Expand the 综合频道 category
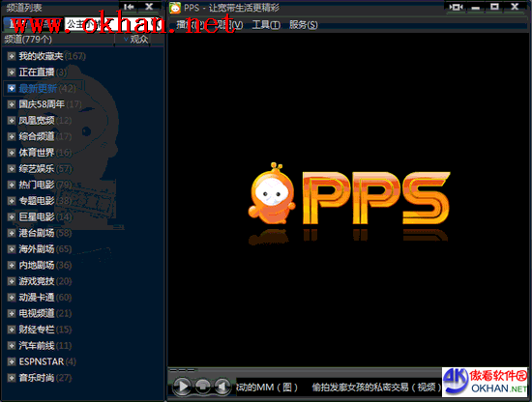Image resolution: width=532 pixels, height=402 pixels. [12, 136]
